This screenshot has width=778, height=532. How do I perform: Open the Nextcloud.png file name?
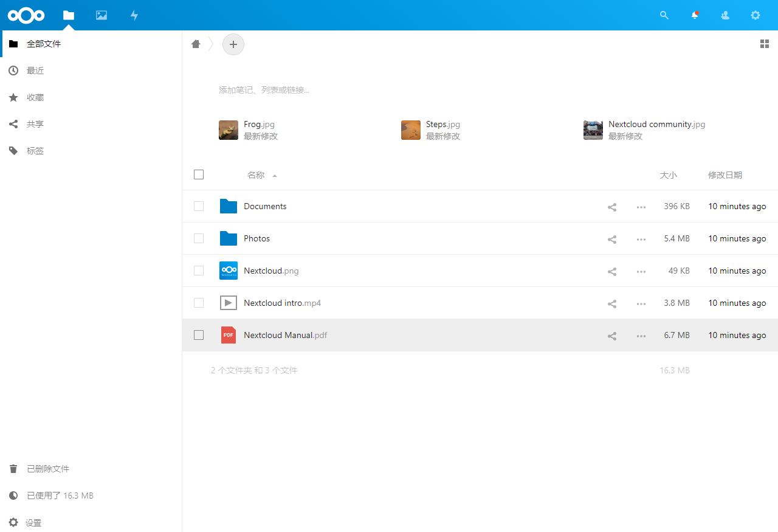pos(271,271)
